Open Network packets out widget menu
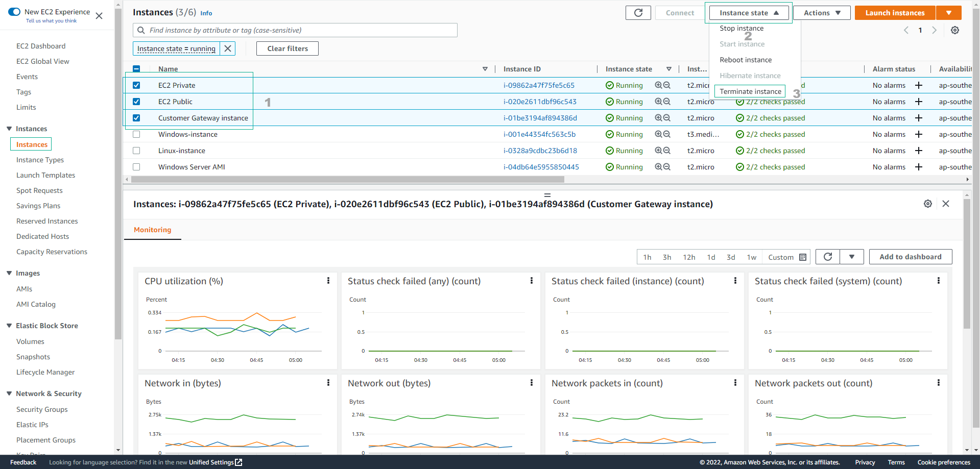Image resolution: width=980 pixels, height=469 pixels. [939, 383]
